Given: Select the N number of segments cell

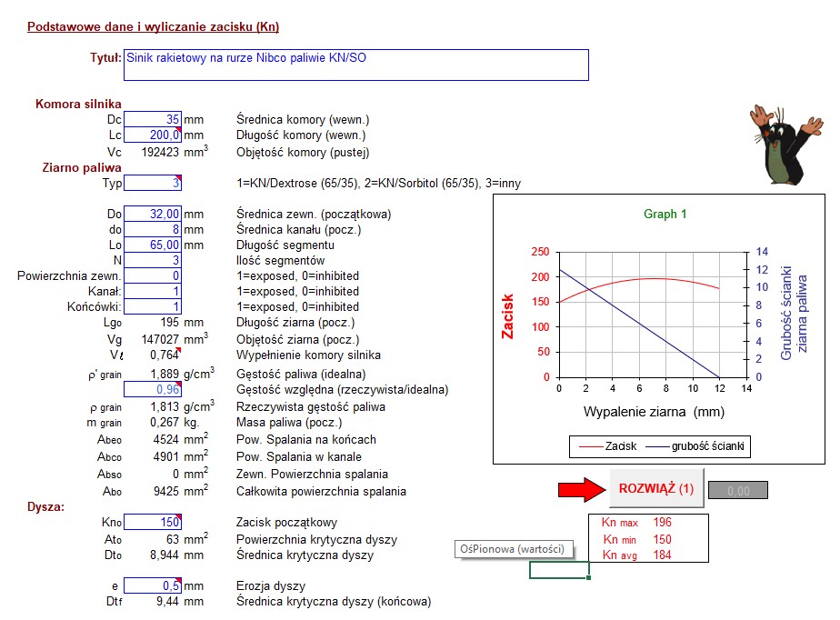Looking at the screenshot, I should click(153, 261).
